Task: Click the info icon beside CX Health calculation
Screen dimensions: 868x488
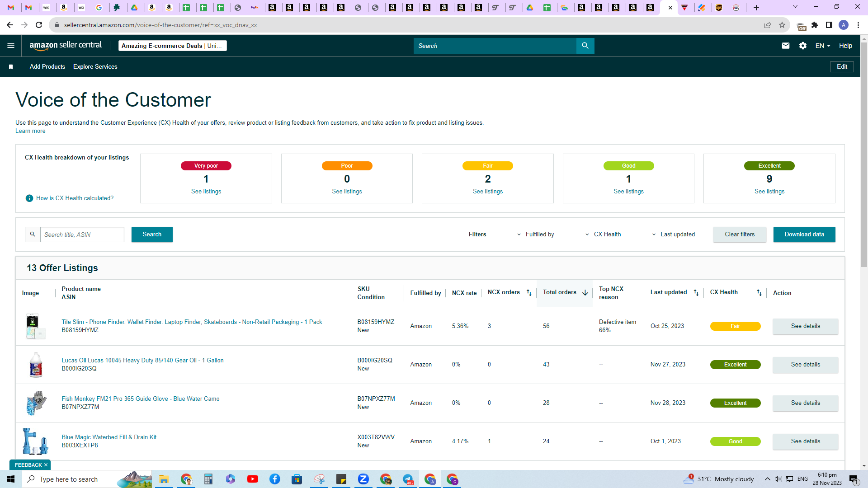Action: pos(29,198)
